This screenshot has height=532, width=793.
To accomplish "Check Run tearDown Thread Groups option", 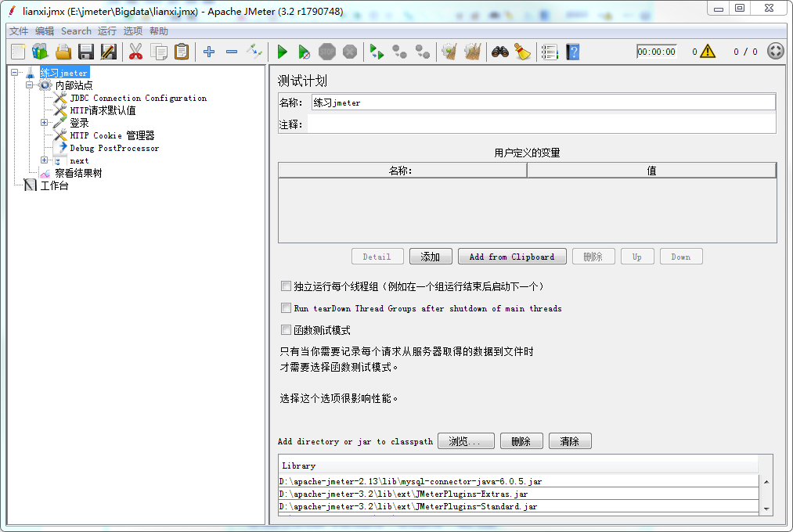I will pos(286,307).
